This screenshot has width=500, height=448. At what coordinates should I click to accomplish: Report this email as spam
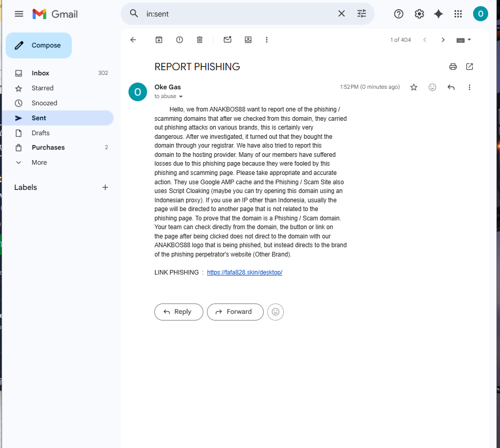click(x=180, y=40)
